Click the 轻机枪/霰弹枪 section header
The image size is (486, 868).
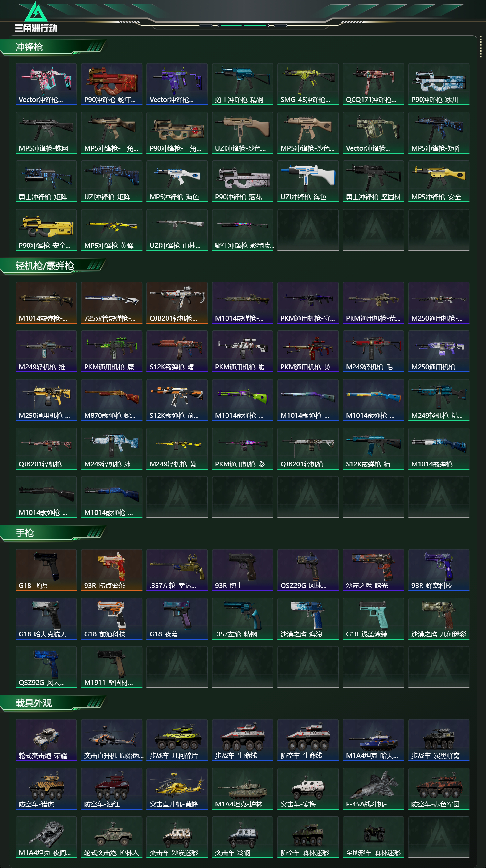coord(44,266)
